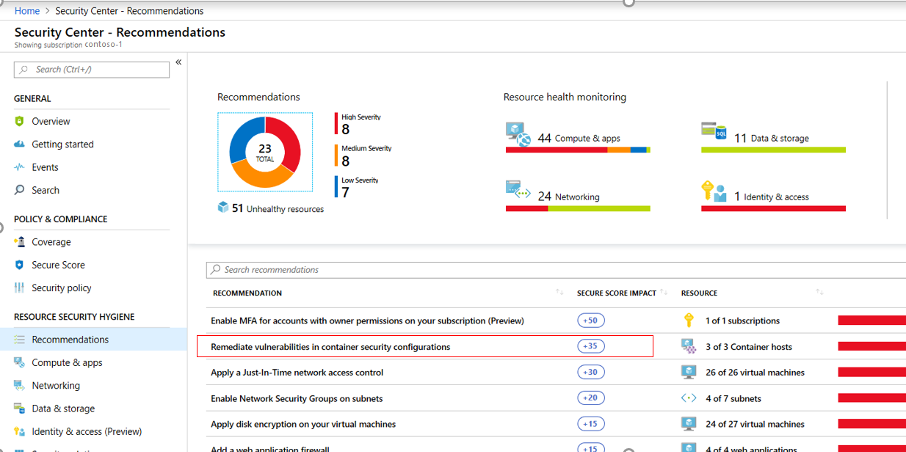906x452 pixels.
Task: Click the recommendations donut chart
Action: click(x=265, y=152)
